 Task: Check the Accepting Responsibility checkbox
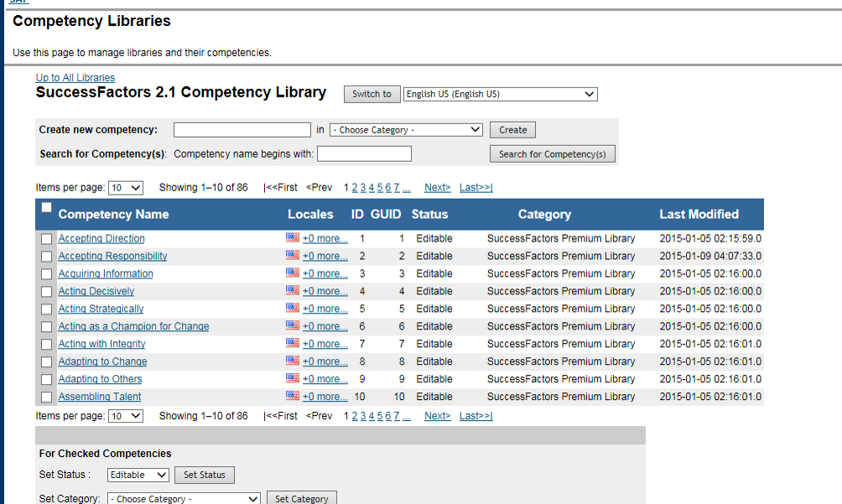(x=47, y=257)
